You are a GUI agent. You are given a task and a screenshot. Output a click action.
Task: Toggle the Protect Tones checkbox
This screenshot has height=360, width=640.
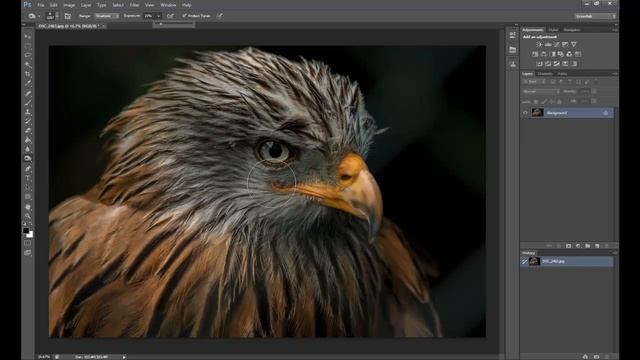[184, 16]
